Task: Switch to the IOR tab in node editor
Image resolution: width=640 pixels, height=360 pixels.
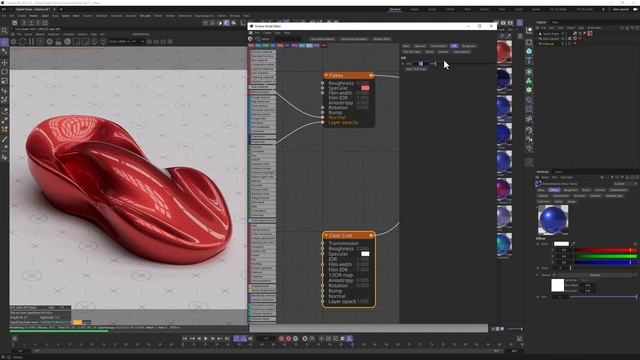Action: coord(454,46)
